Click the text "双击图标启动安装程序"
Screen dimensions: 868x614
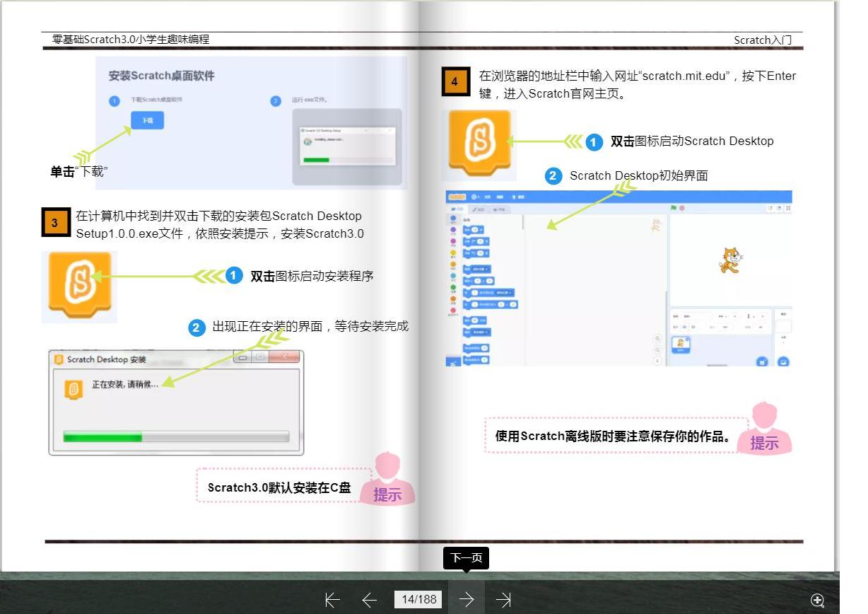pos(312,276)
